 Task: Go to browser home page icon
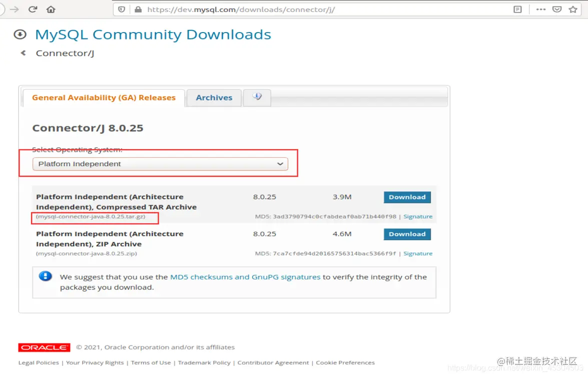[51, 10]
